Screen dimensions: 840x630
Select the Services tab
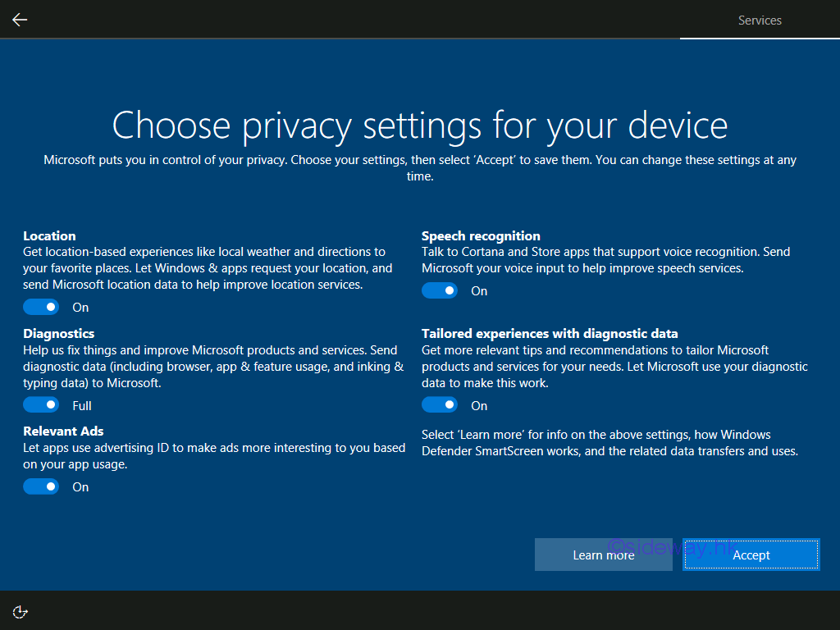760,21
